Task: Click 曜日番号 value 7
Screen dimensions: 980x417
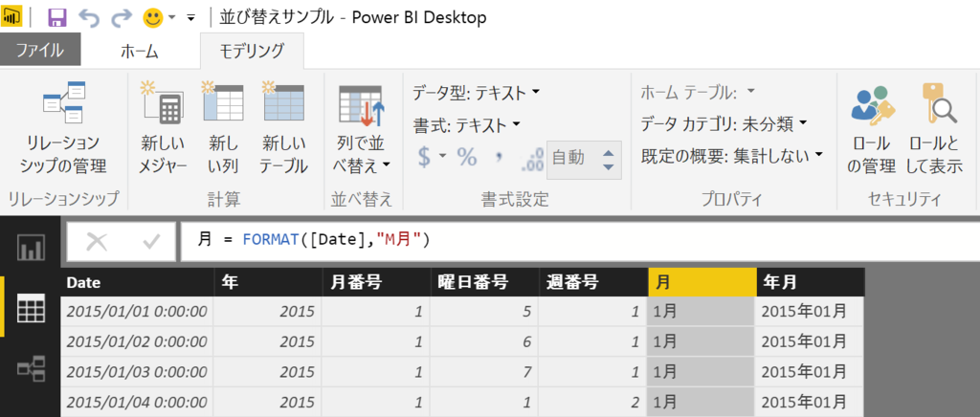Action: pos(484,372)
